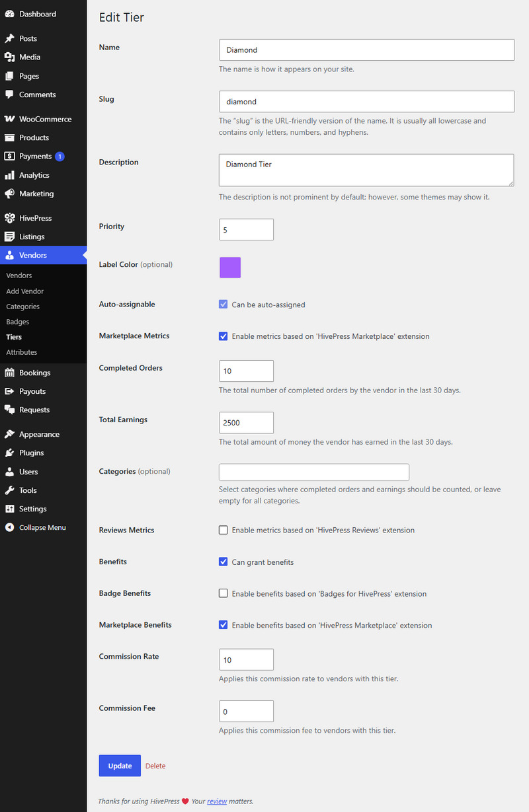Open the Tiers submenu item
This screenshot has width=529, height=812.
[14, 337]
